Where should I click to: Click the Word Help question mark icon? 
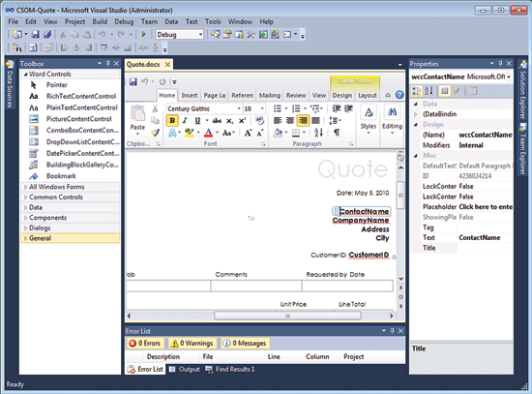point(399,95)
